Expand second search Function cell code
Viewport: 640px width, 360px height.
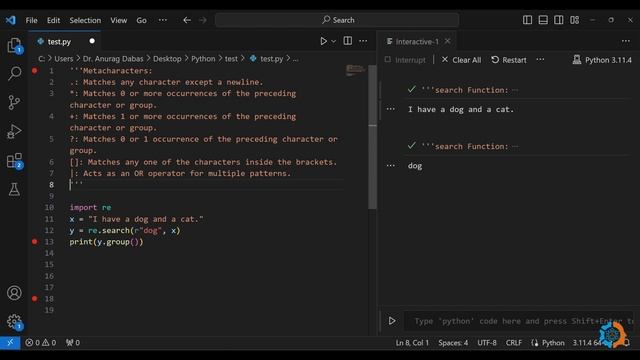coord(516,147)
